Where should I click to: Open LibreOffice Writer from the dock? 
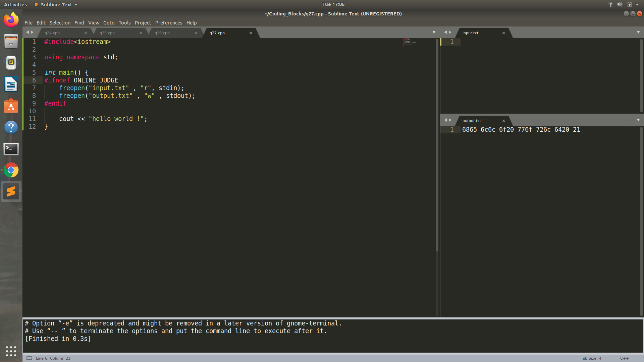click(x=11, y=84)
